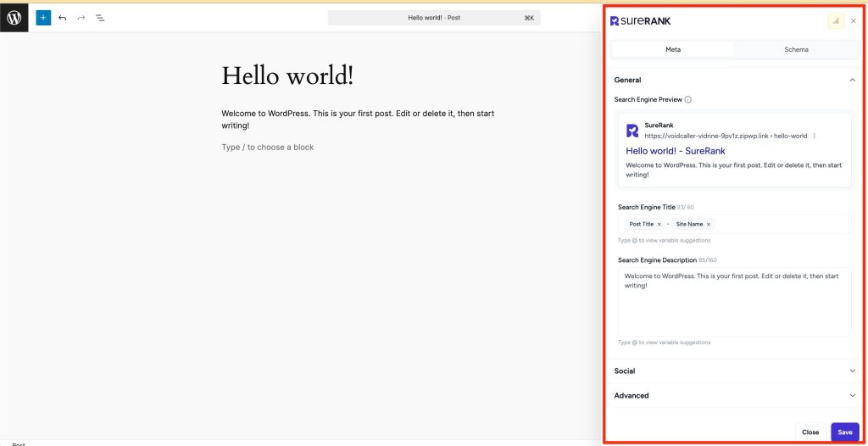Click the SureRank logo
Screen dimensions: 868x446
[x=640, y=21]
